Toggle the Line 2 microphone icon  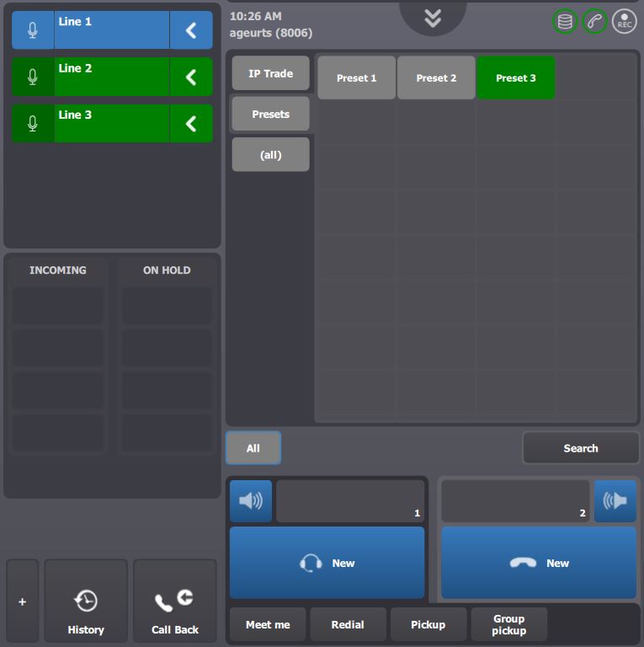pyautogui.click(x=33, y=77)
